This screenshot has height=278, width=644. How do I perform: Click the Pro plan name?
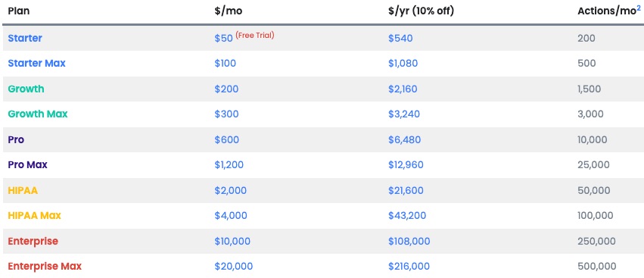[x=16, y=139]
